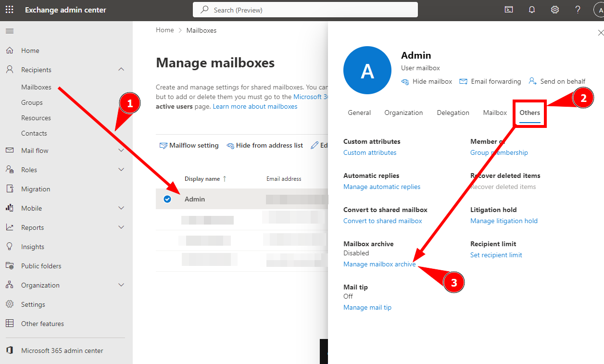Viewport: 604px width, 364px height.
Task: Click the Email forwarding icon
Action: click(464, 82)
